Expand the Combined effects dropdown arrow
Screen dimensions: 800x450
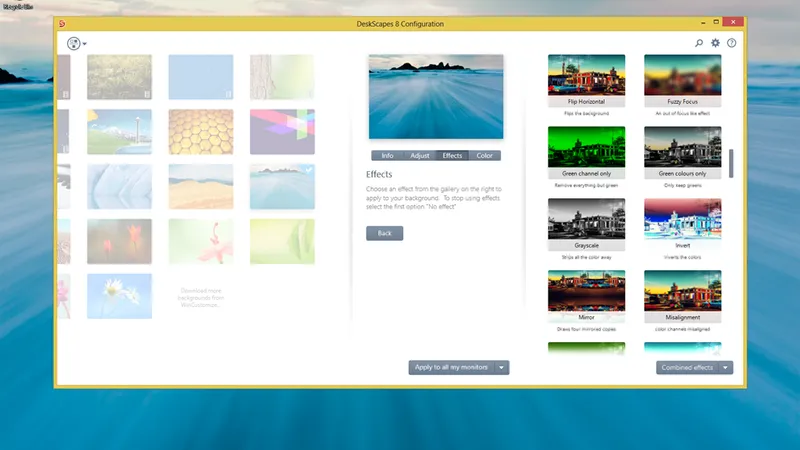[x=725, y=367]
